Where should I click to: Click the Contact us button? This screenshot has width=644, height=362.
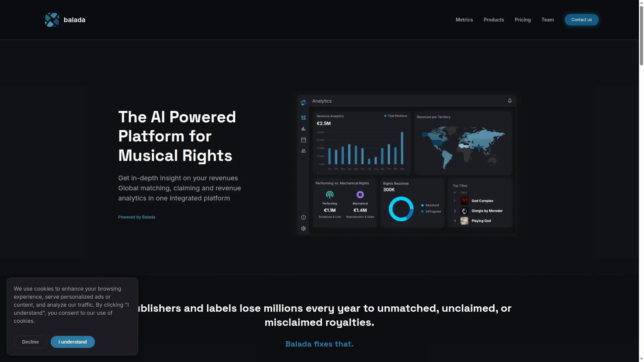582,20
